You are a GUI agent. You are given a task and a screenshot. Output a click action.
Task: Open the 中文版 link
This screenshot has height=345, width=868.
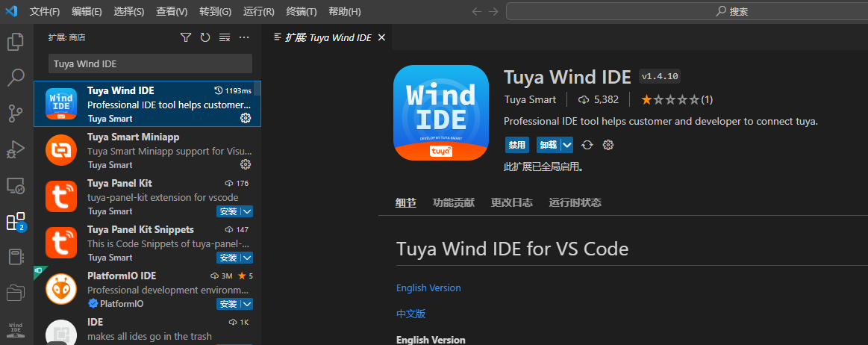pyautogui.click(x=410, y=314)
